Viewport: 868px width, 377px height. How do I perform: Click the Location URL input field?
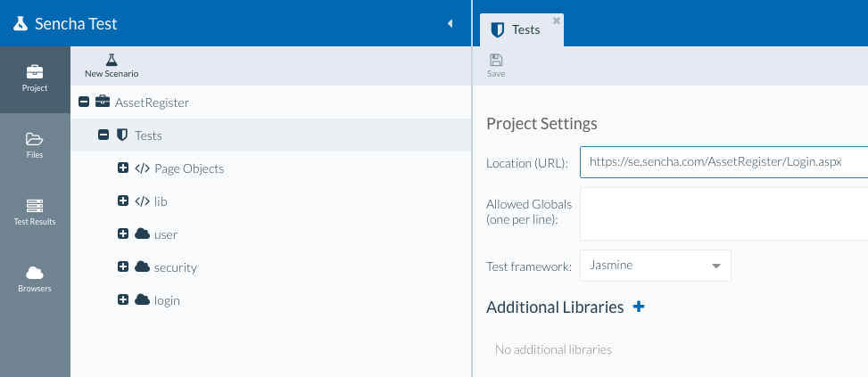click(x=723, y=163)
